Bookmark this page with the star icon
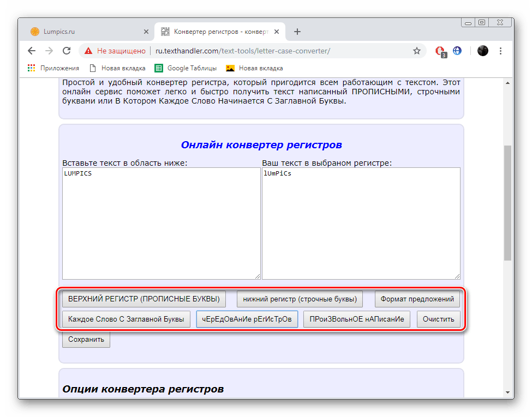This screenshot has width=532, height=417. pyautogui.click(x=417, y=50)
